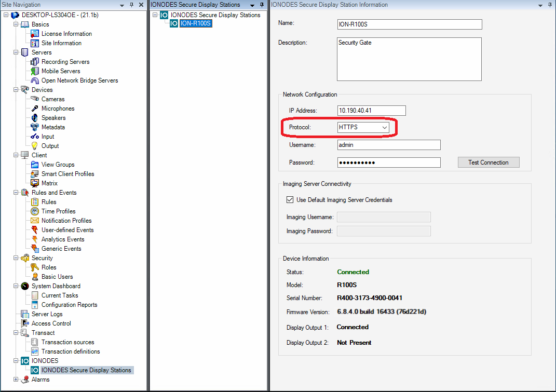
Task: Collapse the Devices tree node
Action: coord(16,90)
